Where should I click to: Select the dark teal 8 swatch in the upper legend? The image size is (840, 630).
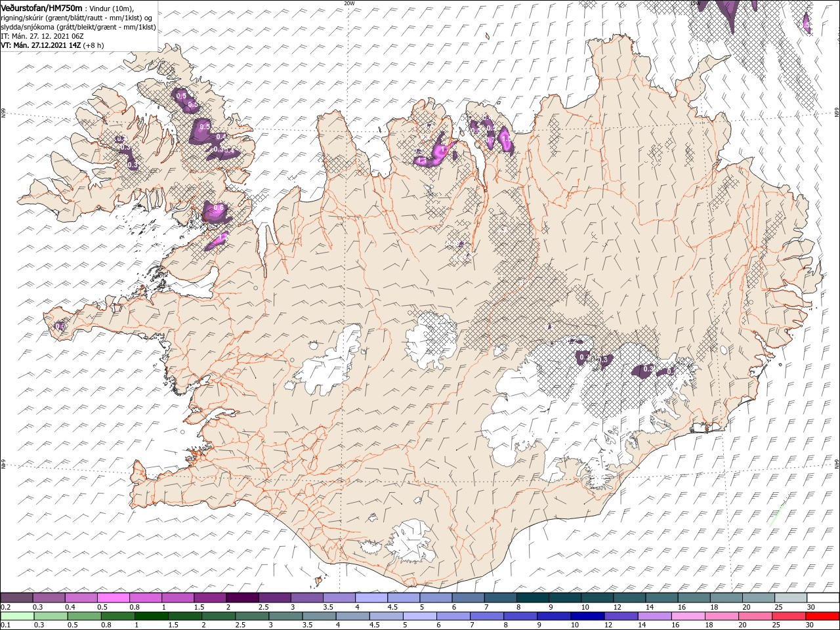coord(532,598)
